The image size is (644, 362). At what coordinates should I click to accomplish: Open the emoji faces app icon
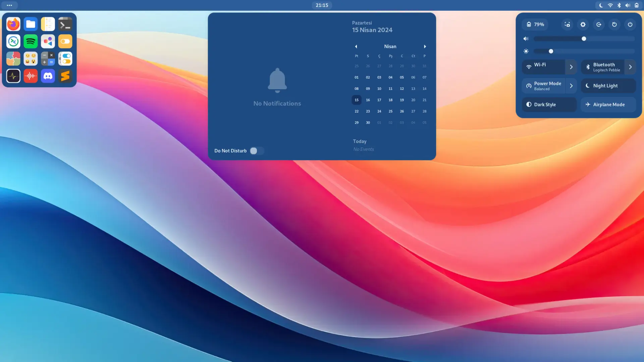coord(31,59)
